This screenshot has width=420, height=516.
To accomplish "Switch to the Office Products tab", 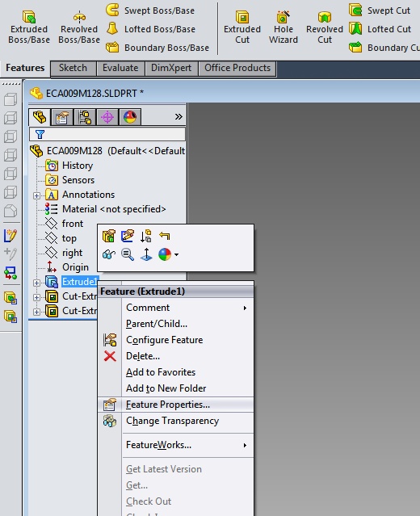I will 237,68.
